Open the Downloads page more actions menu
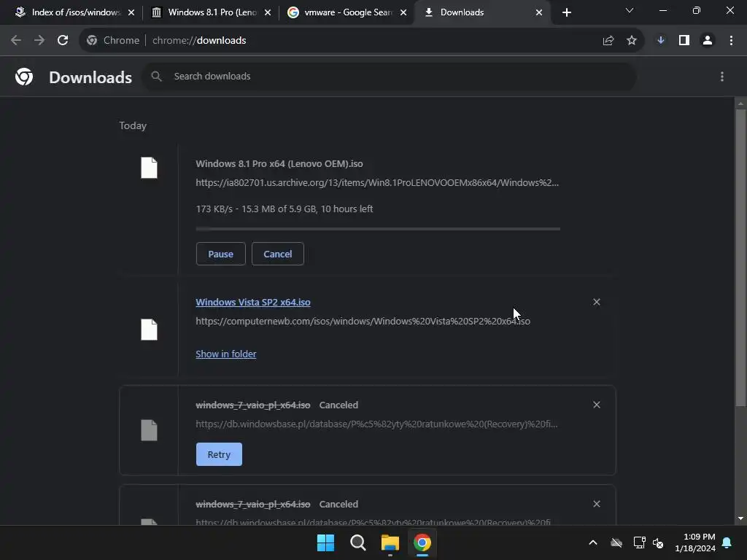The height and width of the screenshot is (560, 747). 722,77
